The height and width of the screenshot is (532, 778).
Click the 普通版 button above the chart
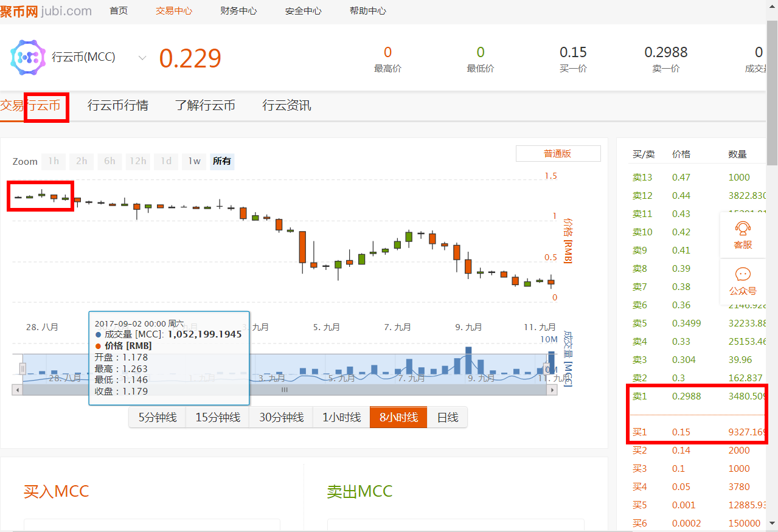click(557, 153)
